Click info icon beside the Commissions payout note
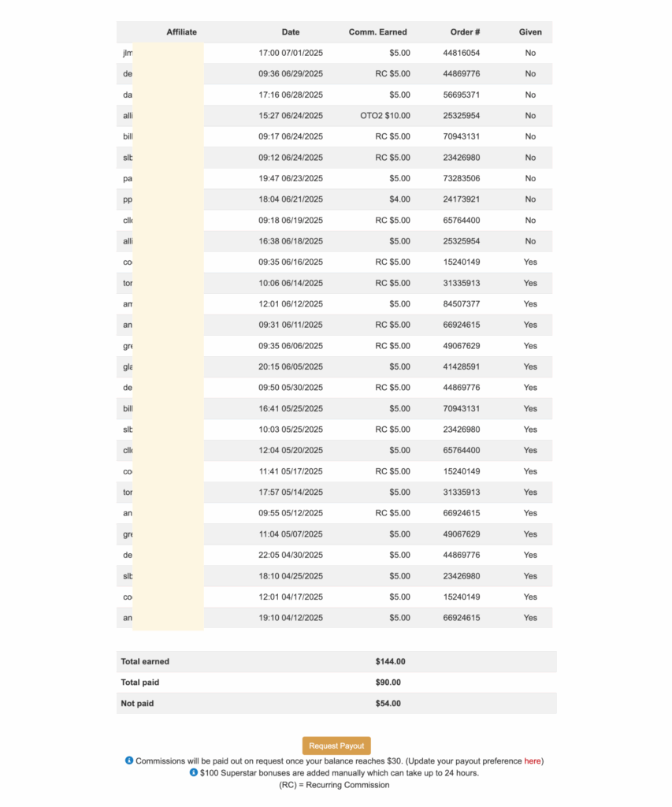Image resolution: width=672 pixels, height=807 pixels. tap(129, 761)
